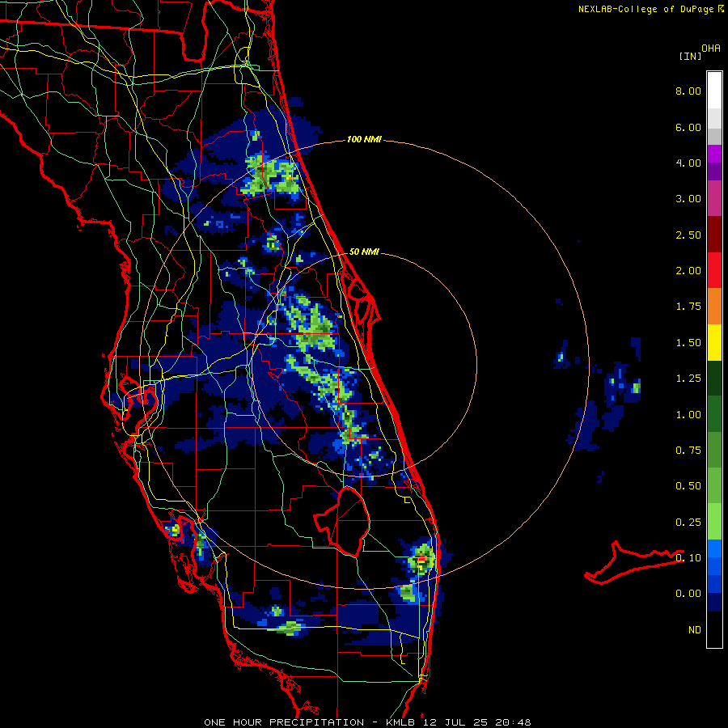Click the 4.00 legend value
Screen dimensions: 728x728
(x=688, y=163)
